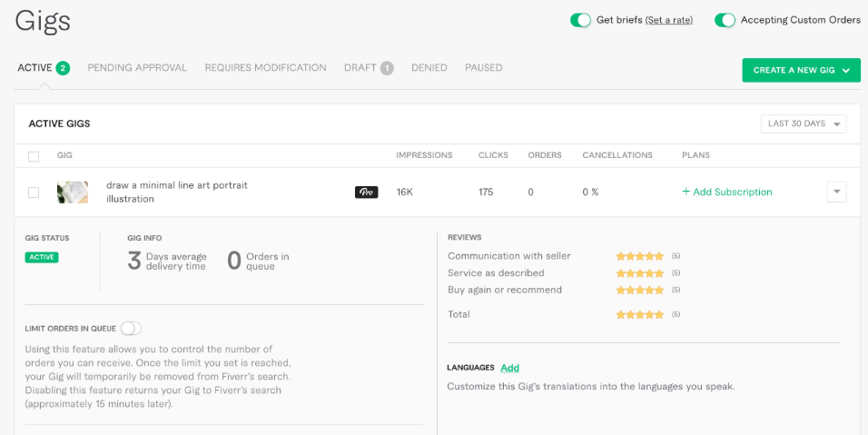
Task: Open the gig row actions dropdown arrow
Action: 836,192
